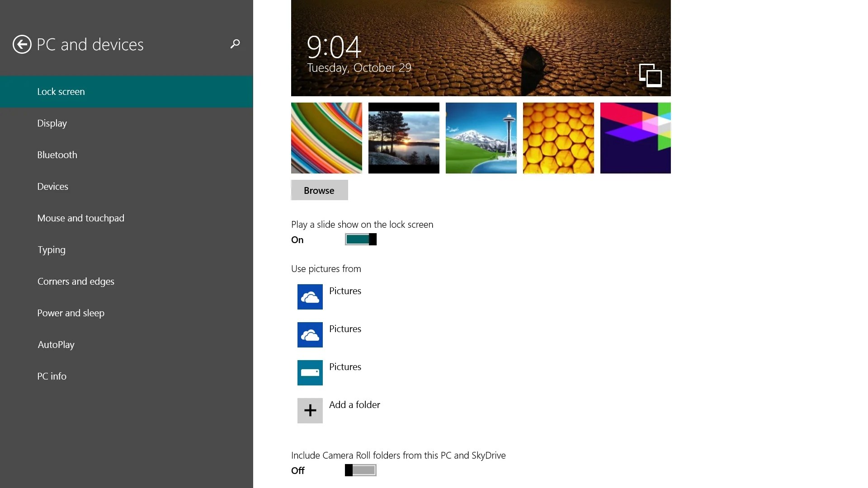
Task: Open settings search with the magnifier icon
Action: click(235, 44)
